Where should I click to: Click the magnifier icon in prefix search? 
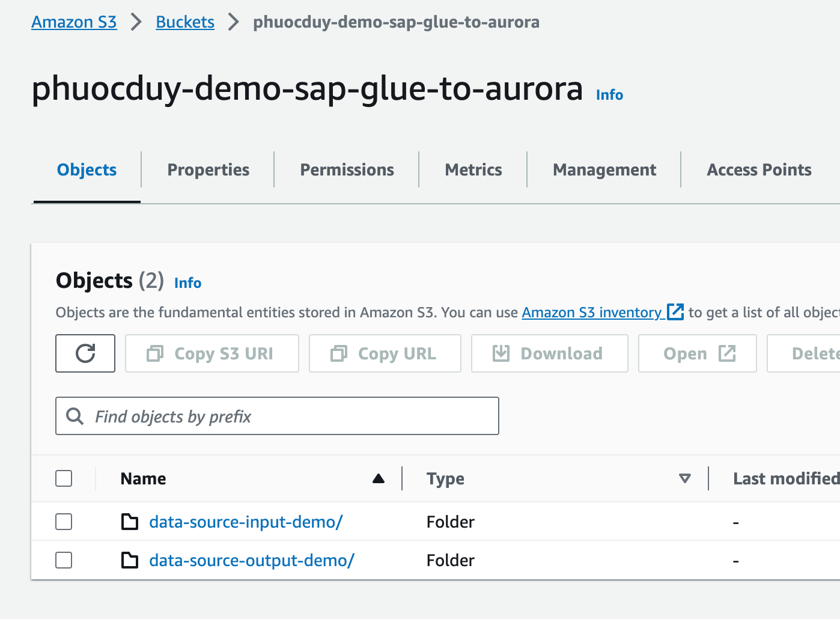pos(75,416)
